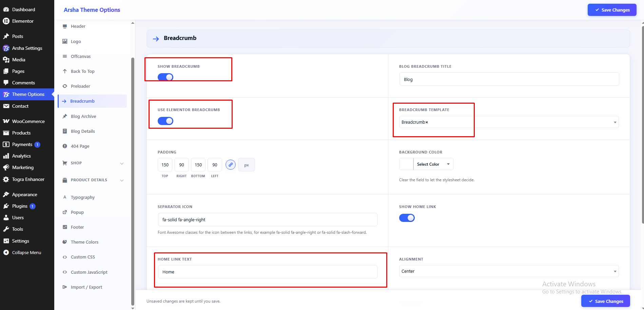Disable the Use Elementor Breadcrumb switch
Image resolution: width=644 pixels, height=310 pixels.
click(165, 121)
